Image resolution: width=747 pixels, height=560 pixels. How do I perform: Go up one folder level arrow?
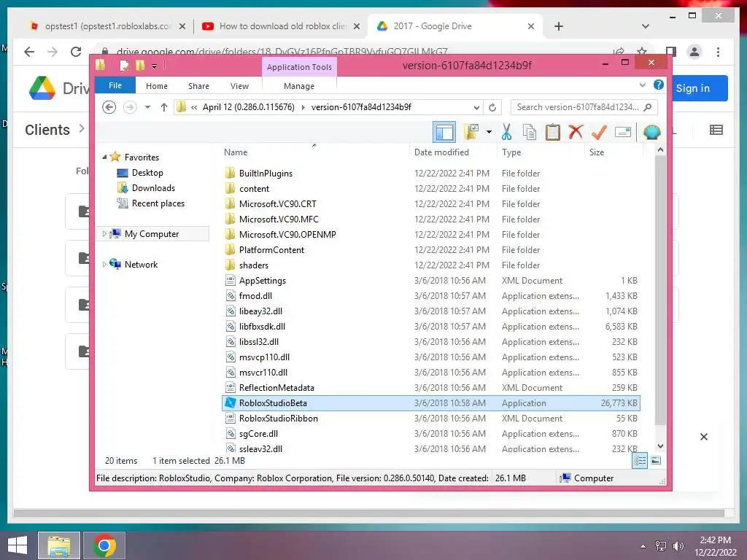pyautogui.click(x=164, y=107)
